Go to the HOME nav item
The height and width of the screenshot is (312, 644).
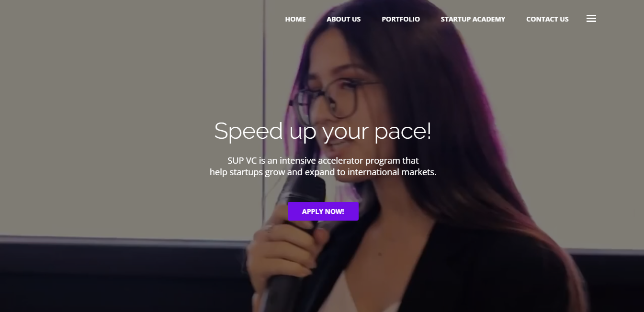pos(295,19)
